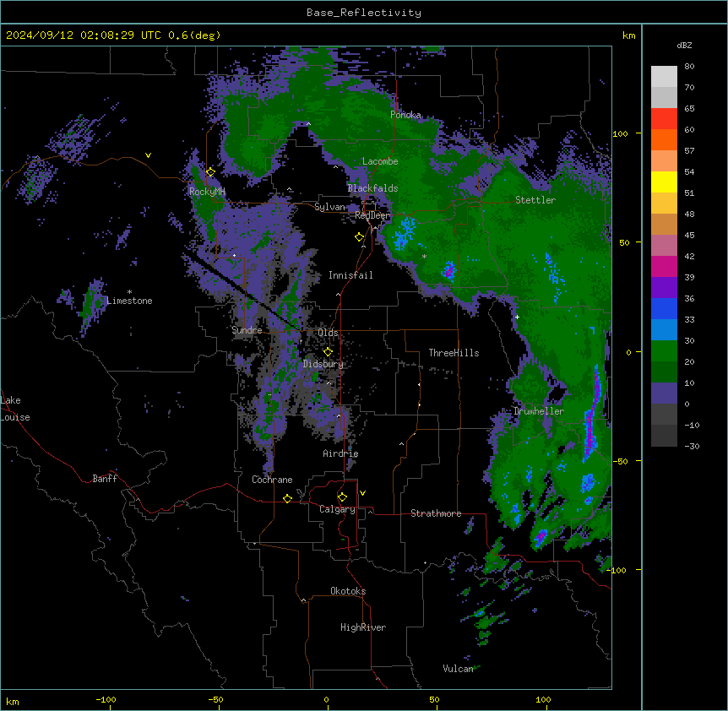728x711 pixels.
Task: Click the Ponoka city label
Action: click(405, 115)
